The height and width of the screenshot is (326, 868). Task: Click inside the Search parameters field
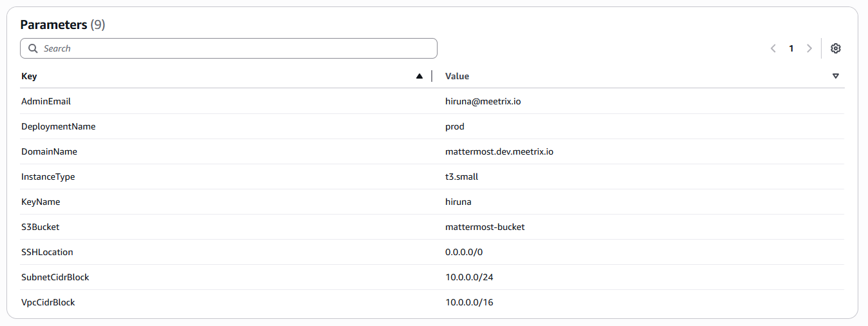click(x=232, y=48)
